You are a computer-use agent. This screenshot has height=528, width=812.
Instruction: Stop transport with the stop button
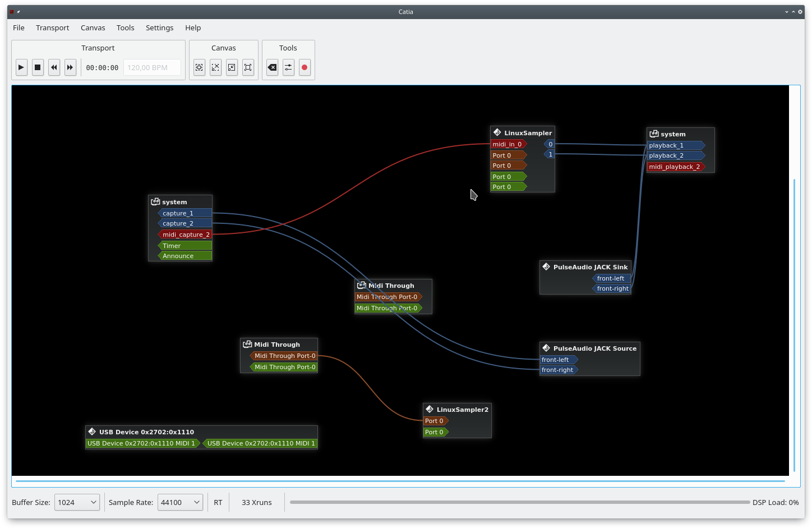[38, 67]
